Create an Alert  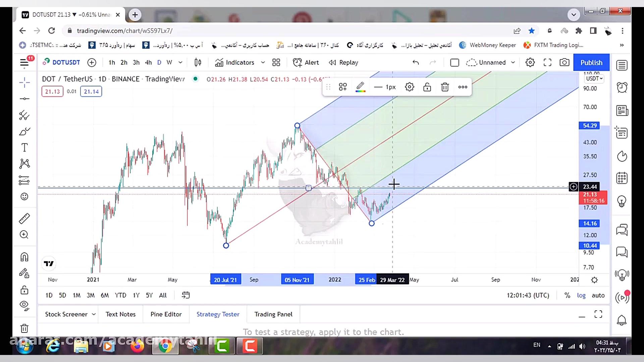pos(306,63)
